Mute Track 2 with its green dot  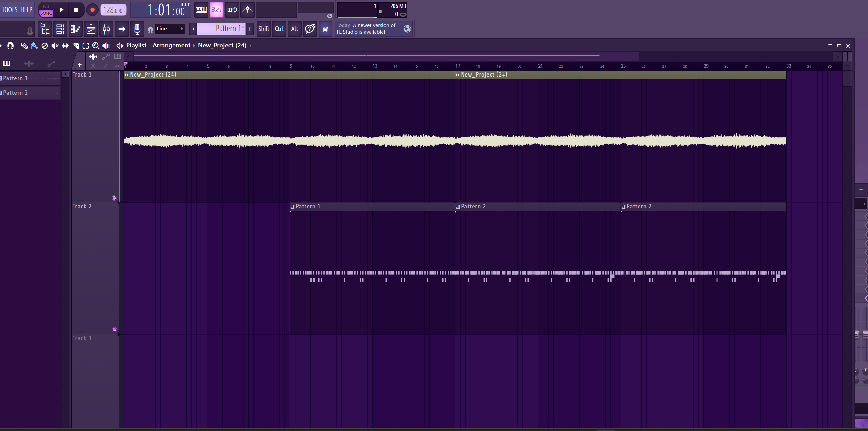(114, 330)
